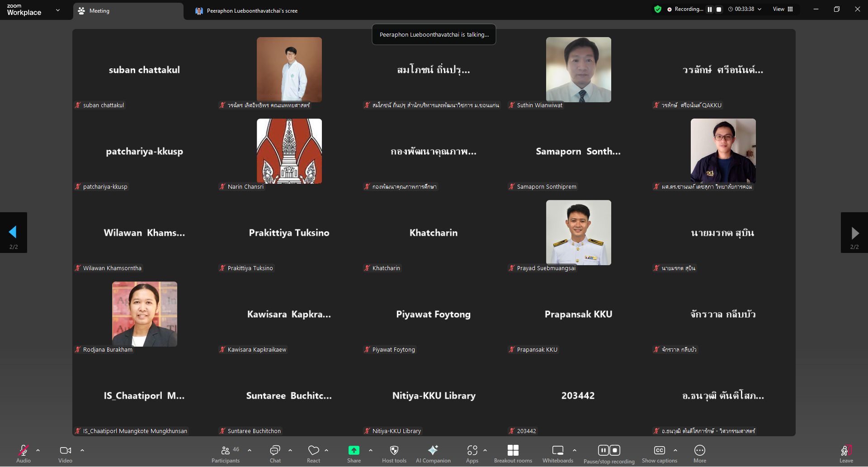Viewport: 868px width, 467px height.
Task: Open the Participants panel
Action: [x=225, y=454]
